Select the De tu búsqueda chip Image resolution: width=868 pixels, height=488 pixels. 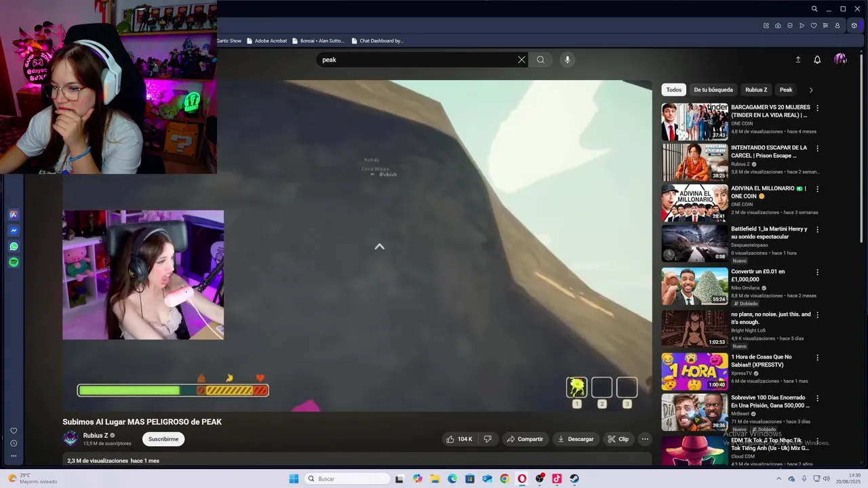(713, 89)
